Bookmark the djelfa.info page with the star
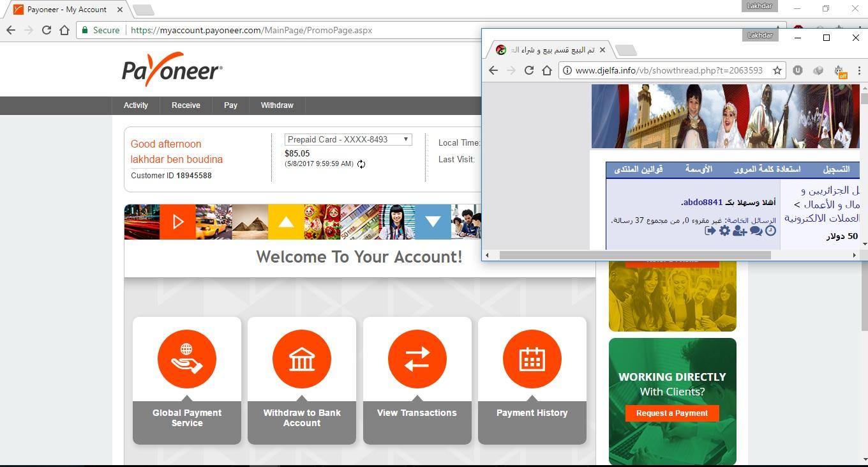The width and height of the screenshot is (868, 467). click(777, 70)
